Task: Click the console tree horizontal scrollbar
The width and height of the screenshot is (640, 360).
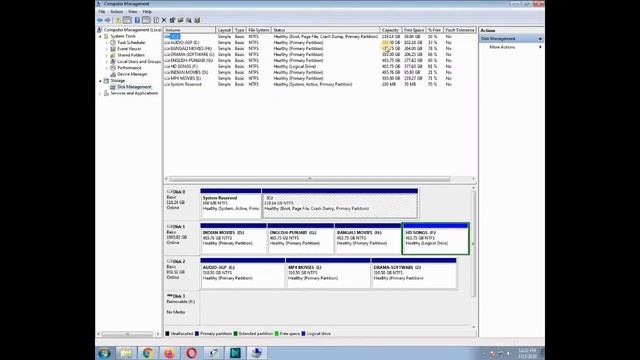Action: coord(128,334)
